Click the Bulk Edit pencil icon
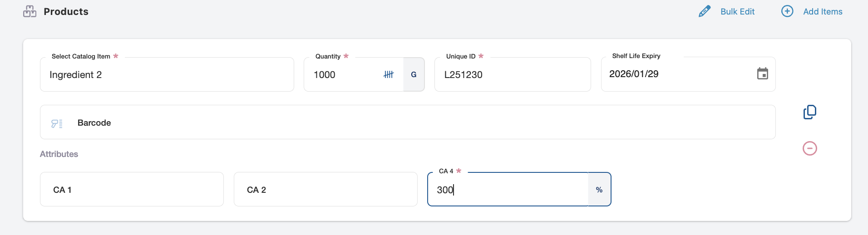 (x=704, y=11)
